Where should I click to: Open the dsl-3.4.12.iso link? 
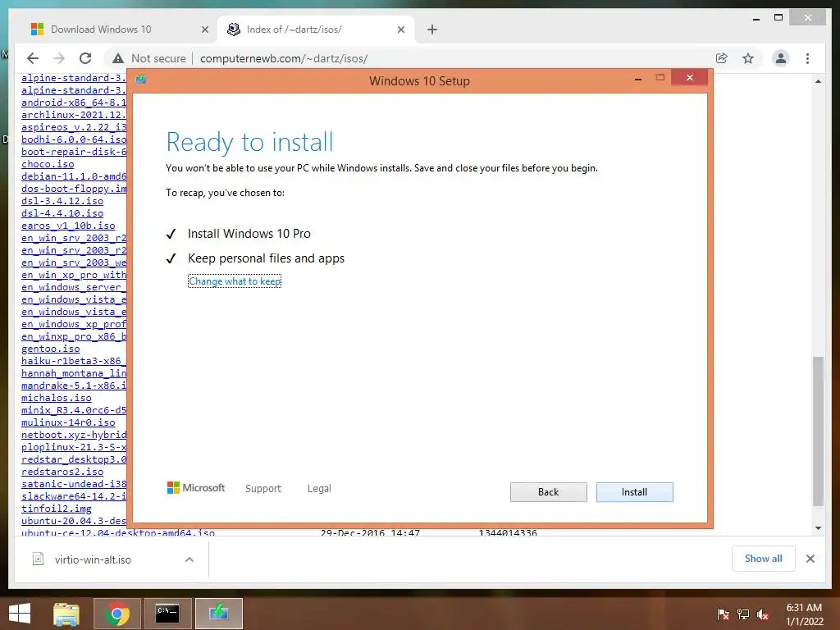pyautogui.click(x=62, y=201)
